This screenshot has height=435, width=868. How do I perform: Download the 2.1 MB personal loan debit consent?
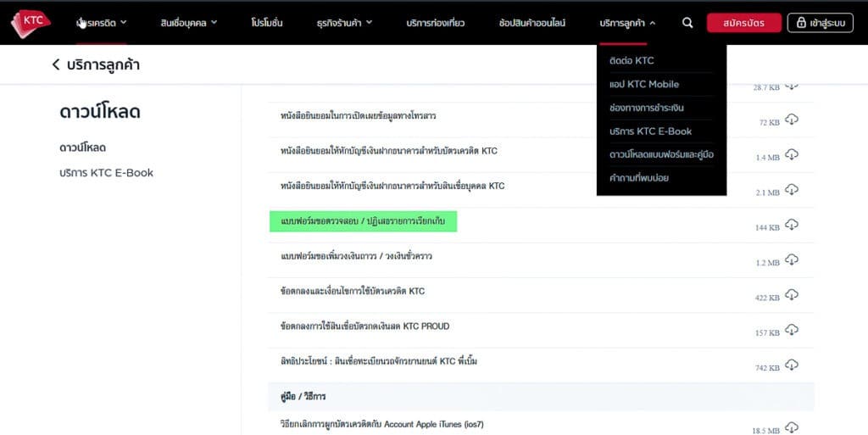click(x=792, y=190)
